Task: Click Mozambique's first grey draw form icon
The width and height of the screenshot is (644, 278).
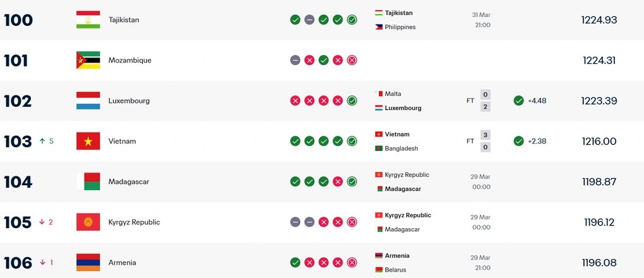Action: click(x=295, y=60)
